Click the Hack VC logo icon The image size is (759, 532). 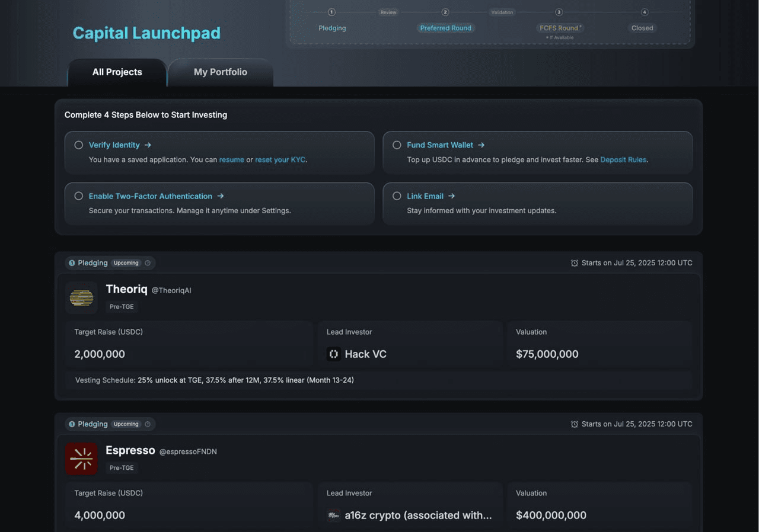pos(333,354)
